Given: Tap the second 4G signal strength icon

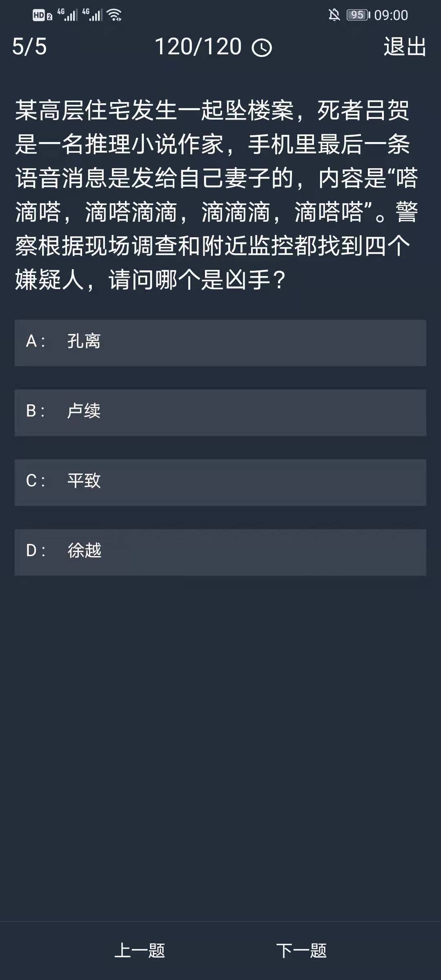Looking at the screenshot, I should click(x=93, y=15).
